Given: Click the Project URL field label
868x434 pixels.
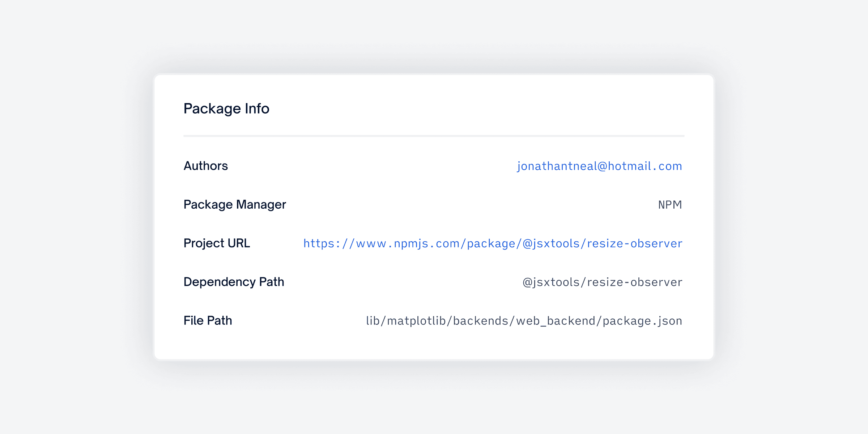Looking at the screenshot, I should click(x=216, y=243).
